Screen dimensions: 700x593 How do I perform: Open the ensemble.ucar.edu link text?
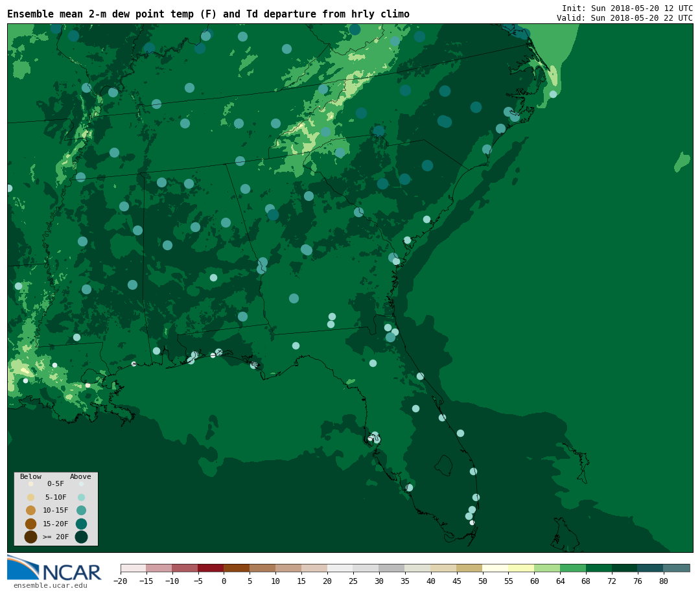point(51,585)
